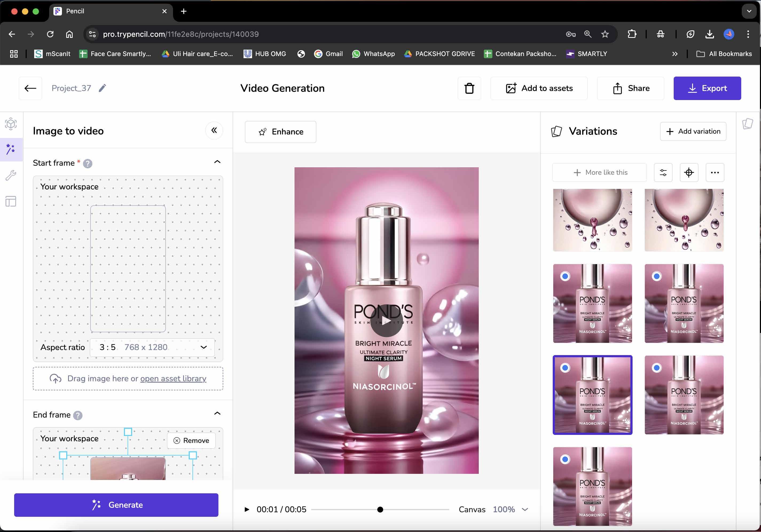Click the trash delete icon
761x532 pixels.
(469, 89)
